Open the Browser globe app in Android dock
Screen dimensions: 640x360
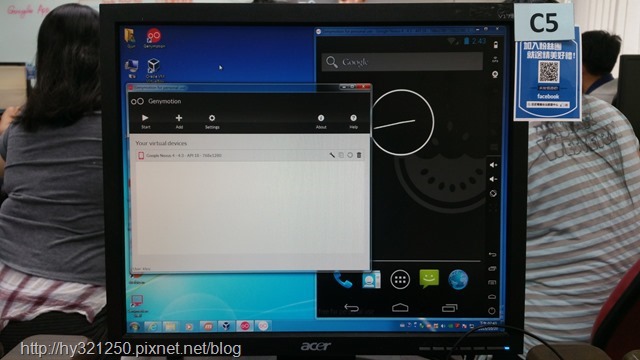458,280
